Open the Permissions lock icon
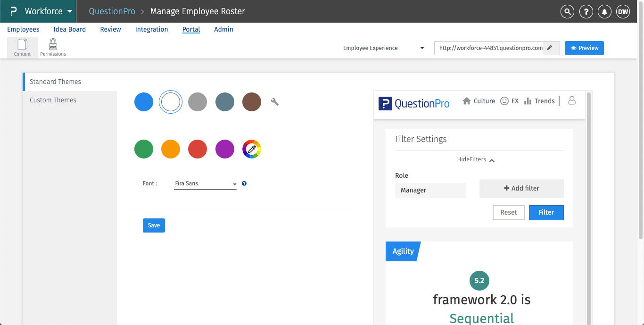This screenshot has width=644, height=325. click(53, 48)
